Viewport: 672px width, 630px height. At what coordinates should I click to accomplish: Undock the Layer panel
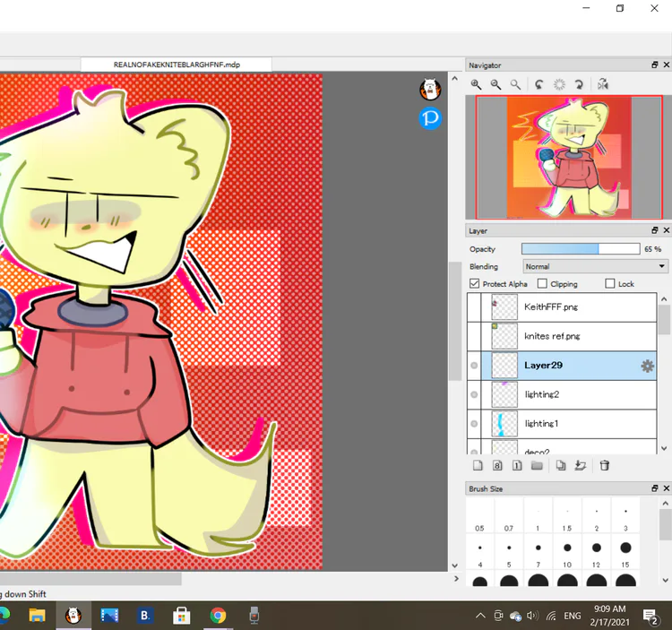(654, 230)
